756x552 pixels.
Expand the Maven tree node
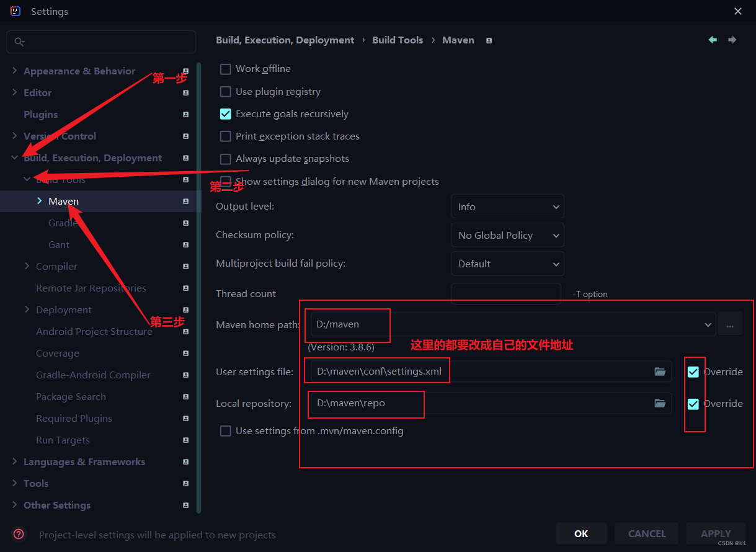(x=40, y=201)
